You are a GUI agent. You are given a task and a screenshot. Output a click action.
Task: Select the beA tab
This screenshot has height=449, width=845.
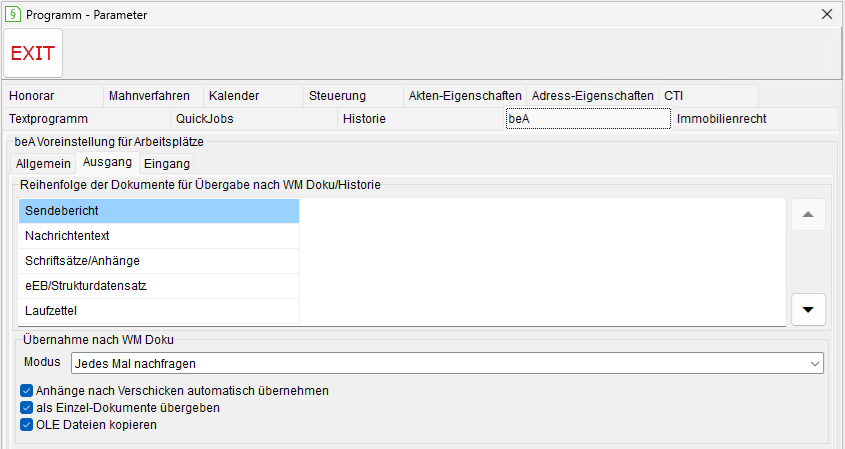[588, 119]
